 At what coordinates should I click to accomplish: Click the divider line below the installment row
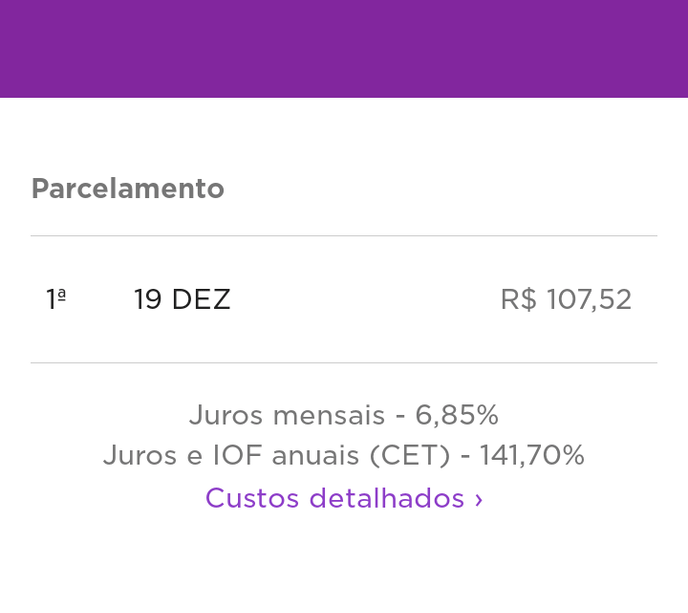(x=344, y=362)
